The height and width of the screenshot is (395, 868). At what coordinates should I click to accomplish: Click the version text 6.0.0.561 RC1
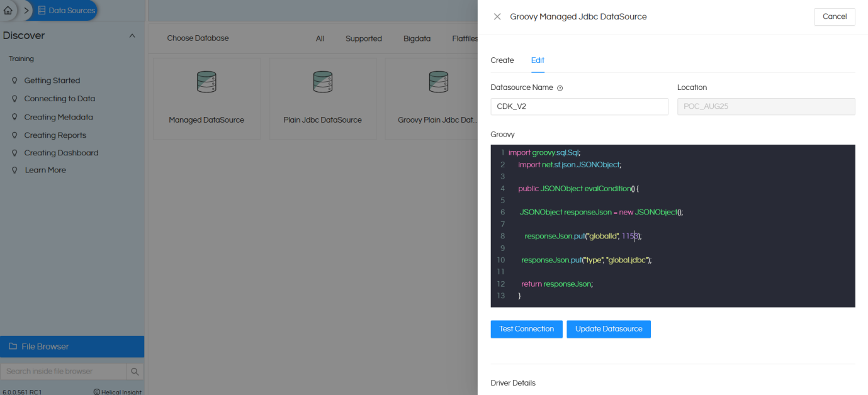22,392
